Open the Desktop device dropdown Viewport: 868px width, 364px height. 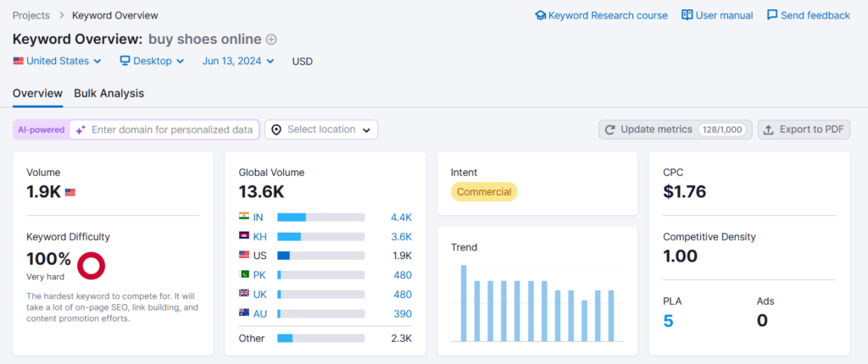coord(153,61)
